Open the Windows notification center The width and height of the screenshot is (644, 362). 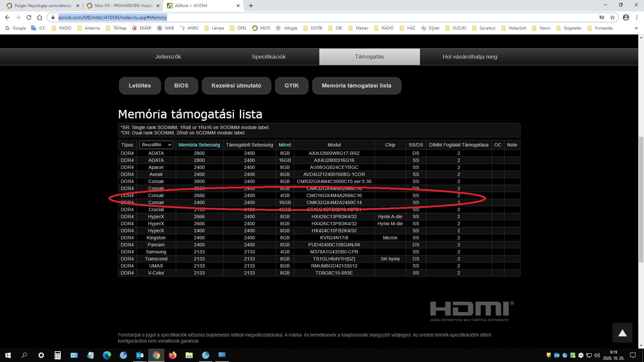click(x=633, y=355)
